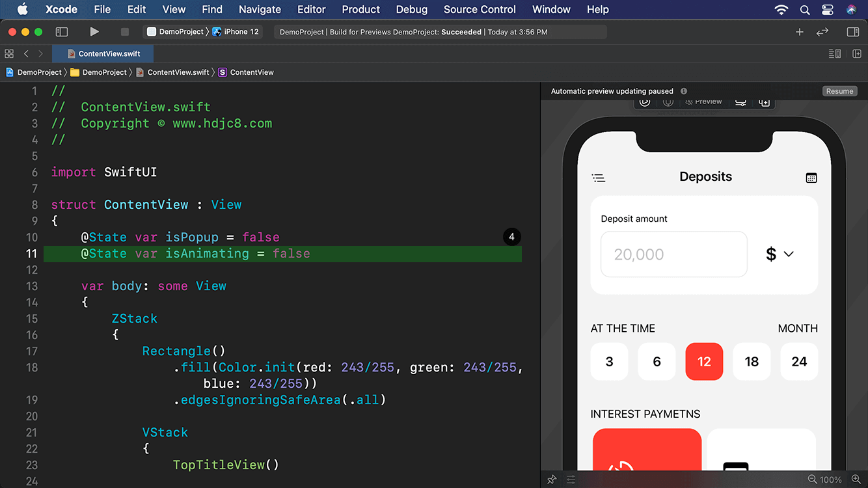This screenshot has height=488, width=868.
Task: Start Live Preview in canvas toolbar
Action: coord(645,102)
